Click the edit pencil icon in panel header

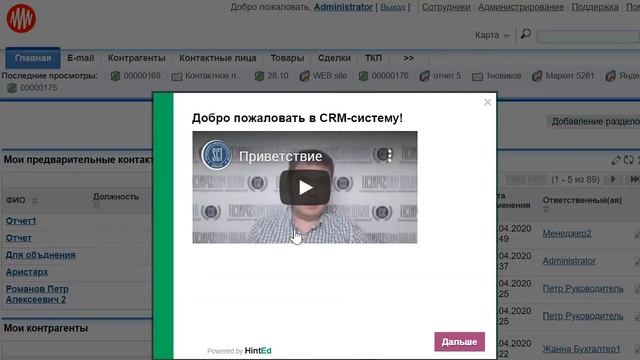tap(616, 160)
